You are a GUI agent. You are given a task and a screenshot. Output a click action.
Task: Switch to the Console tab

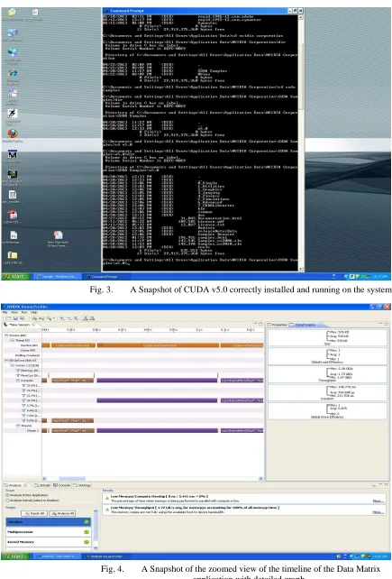coord(61,485)
